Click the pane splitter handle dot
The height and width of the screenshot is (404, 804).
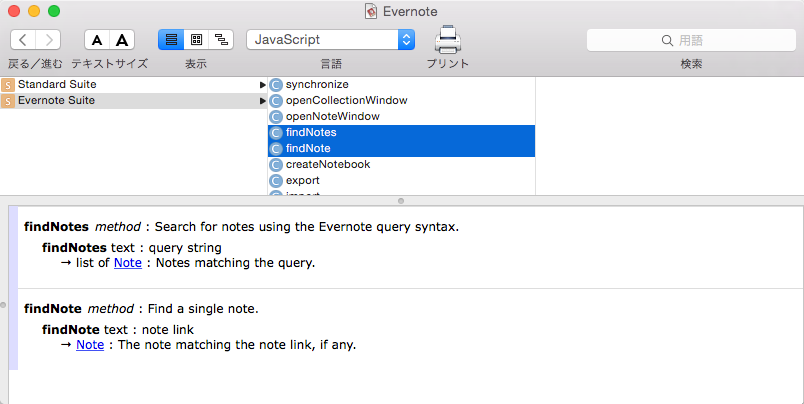click(401, 201)
